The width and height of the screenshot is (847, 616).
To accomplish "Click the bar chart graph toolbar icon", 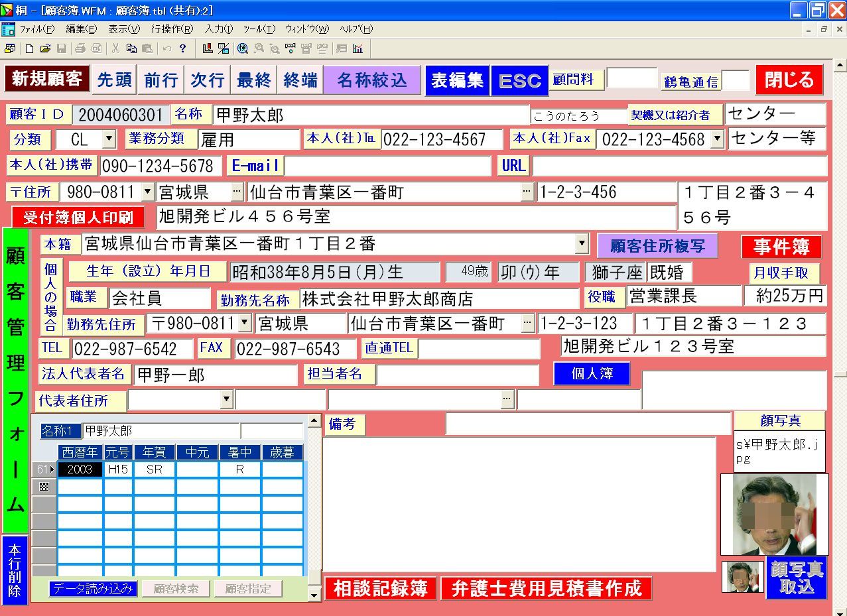I will point(358,48).
